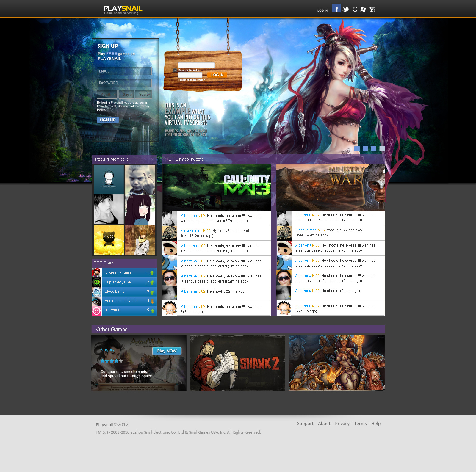Open the Terms footer link
This screenshot has height=472, width=476.
360,424
